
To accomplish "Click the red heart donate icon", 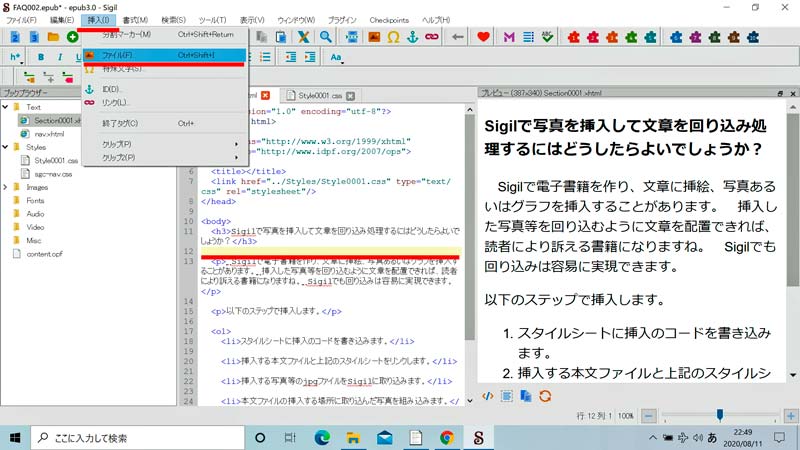I will tap(485, 37).
